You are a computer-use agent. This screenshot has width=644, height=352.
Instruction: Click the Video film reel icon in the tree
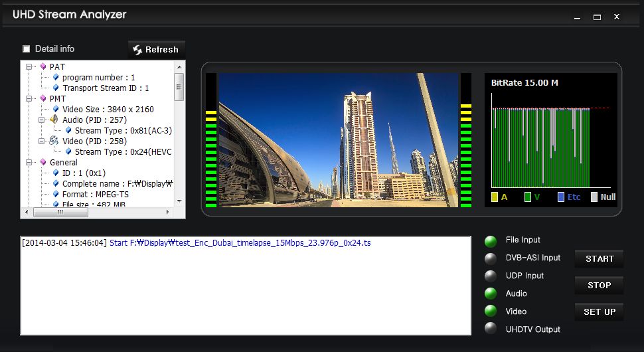(x=54, y=141)
